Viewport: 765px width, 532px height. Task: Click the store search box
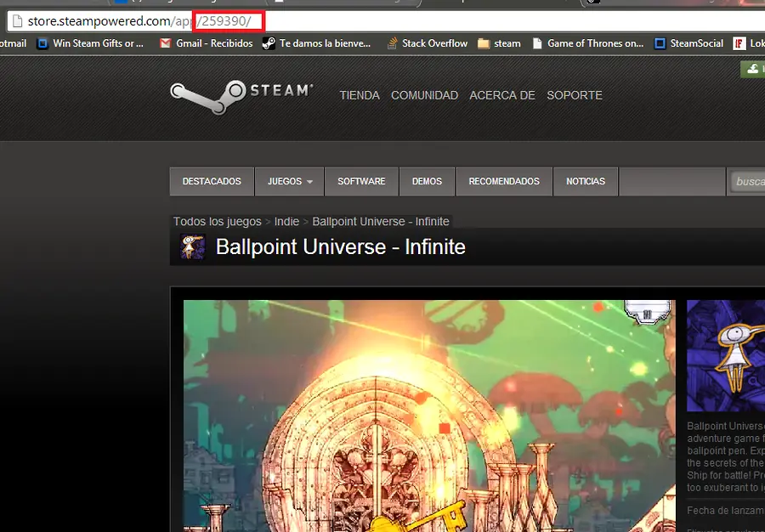point(747,181)
